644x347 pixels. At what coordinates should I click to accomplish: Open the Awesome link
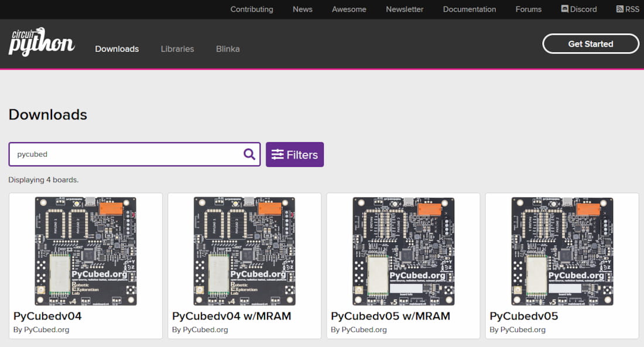coord(349,9)
